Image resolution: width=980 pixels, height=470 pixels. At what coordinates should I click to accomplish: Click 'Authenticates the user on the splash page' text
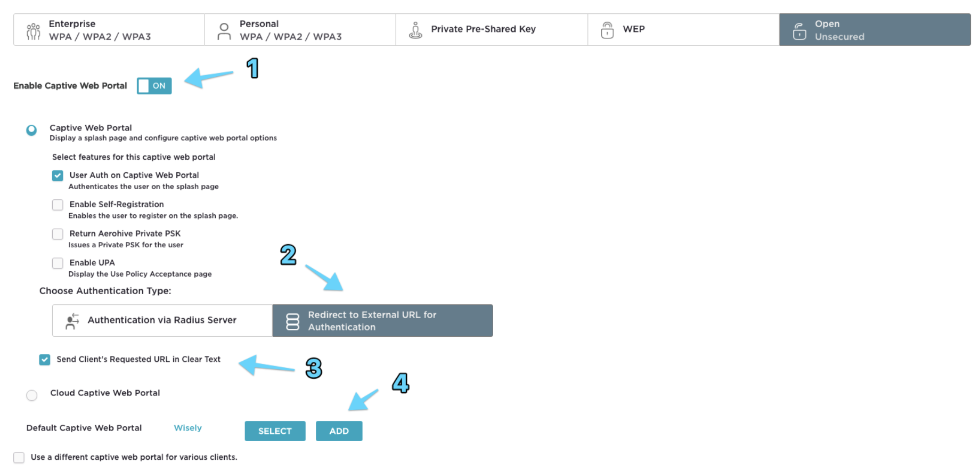(143, 187)
